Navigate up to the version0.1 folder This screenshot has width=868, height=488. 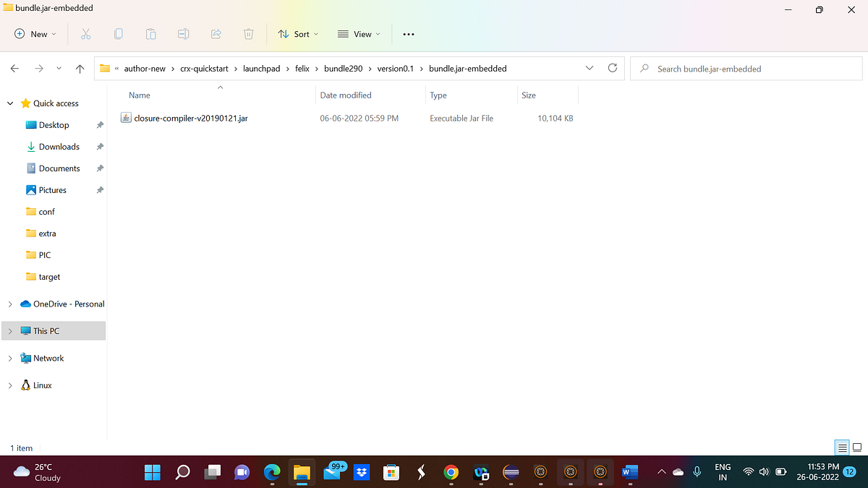point(80,68)
